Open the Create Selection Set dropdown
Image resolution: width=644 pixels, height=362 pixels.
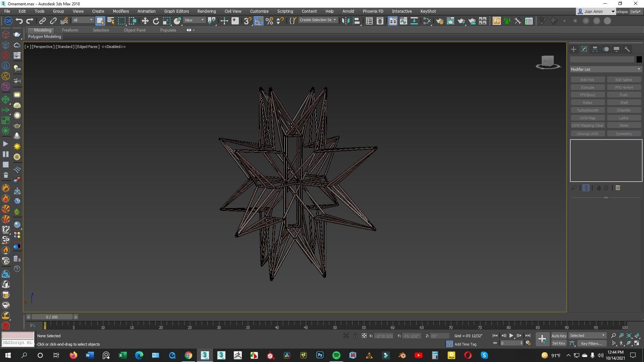[x=318, y=20]
